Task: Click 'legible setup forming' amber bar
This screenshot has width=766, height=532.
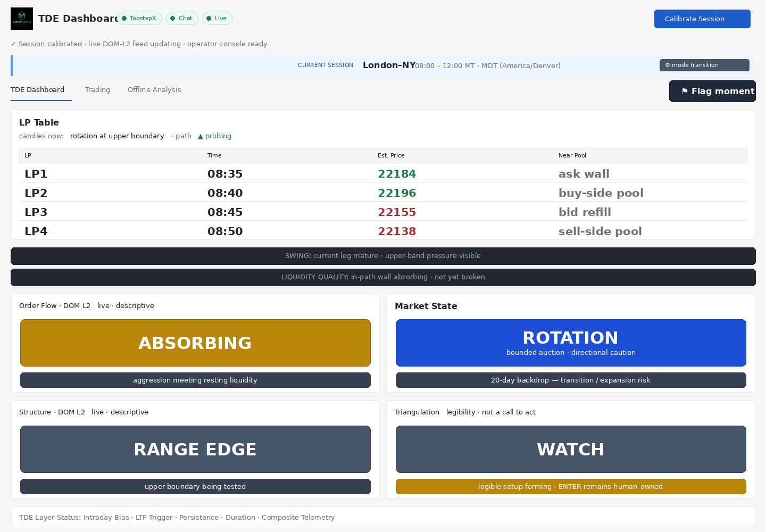Action: (571, 486)
